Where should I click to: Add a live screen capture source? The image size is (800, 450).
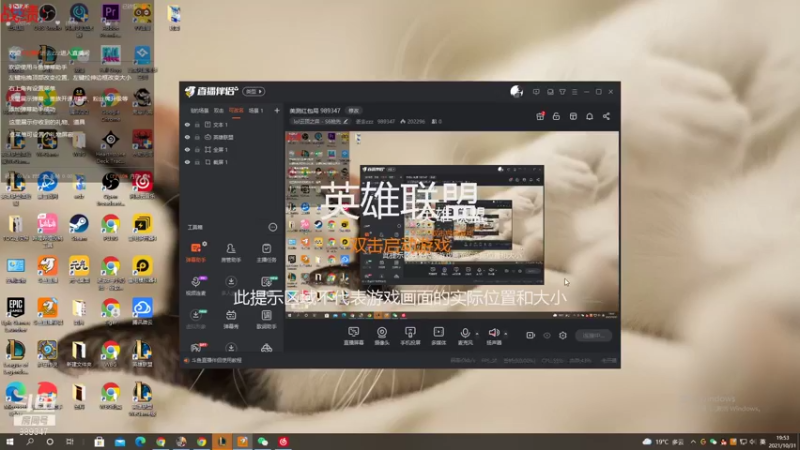[x=353, y=336]
